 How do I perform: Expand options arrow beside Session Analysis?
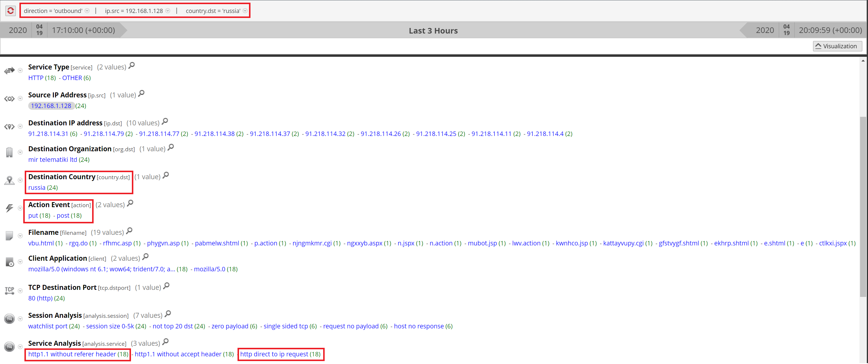point(20,319)
